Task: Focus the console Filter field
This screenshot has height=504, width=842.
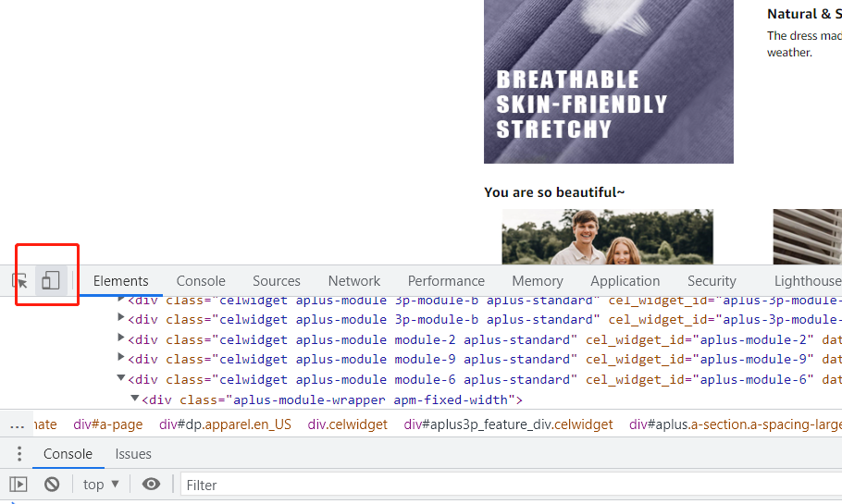Action: [509, 485]
